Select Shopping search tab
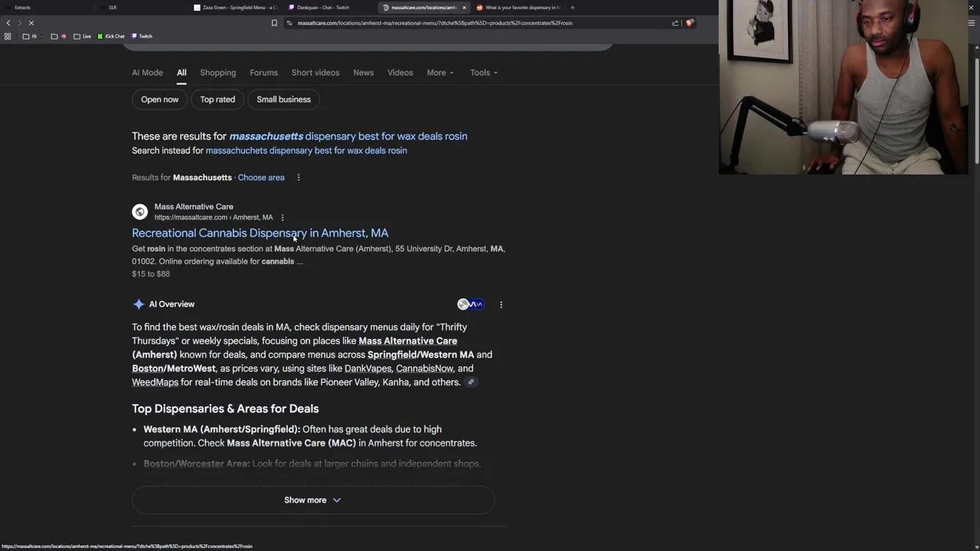Viewport: 980px width, 551px height. tap(218, 73)
